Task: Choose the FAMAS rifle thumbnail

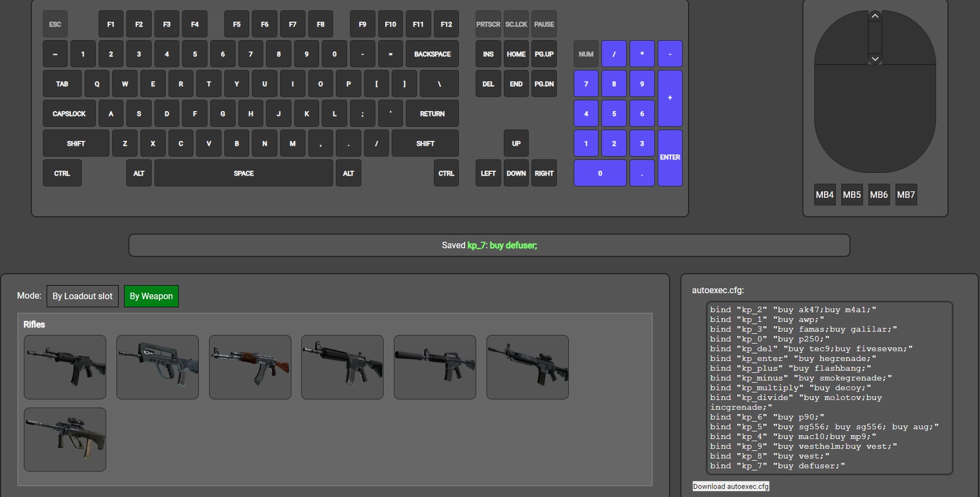Action: [x=158, y=367]
